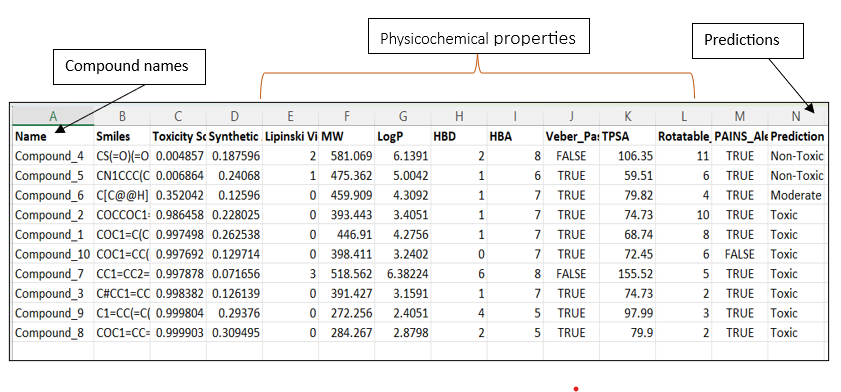Viewport: 841px width, 392px height.
Task: Select column A header
Action: pos(53,116)
